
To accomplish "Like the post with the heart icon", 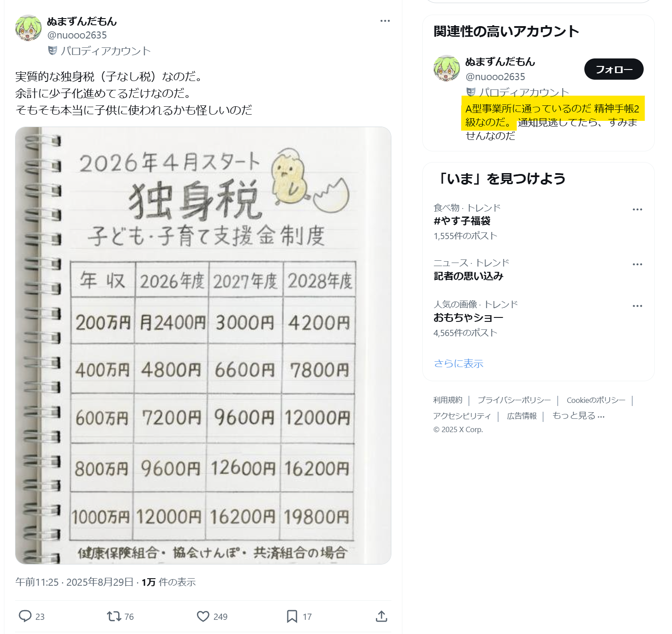I will pyautogui.click(x=203, y=616).
